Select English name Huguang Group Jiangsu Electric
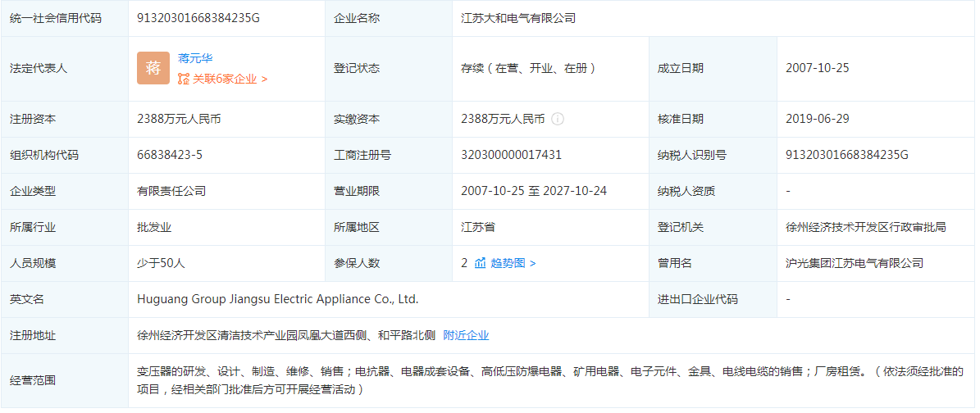The image size is (980, 413). (x=278, y=299)
